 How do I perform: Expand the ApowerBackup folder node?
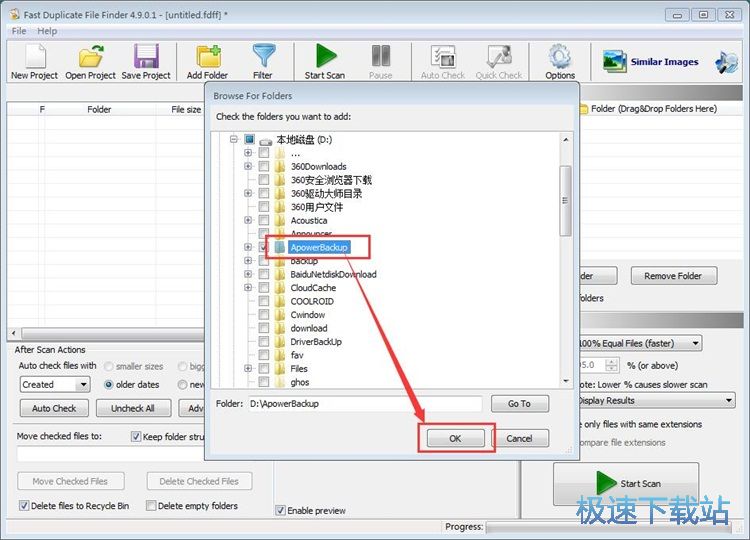point(248,247)
